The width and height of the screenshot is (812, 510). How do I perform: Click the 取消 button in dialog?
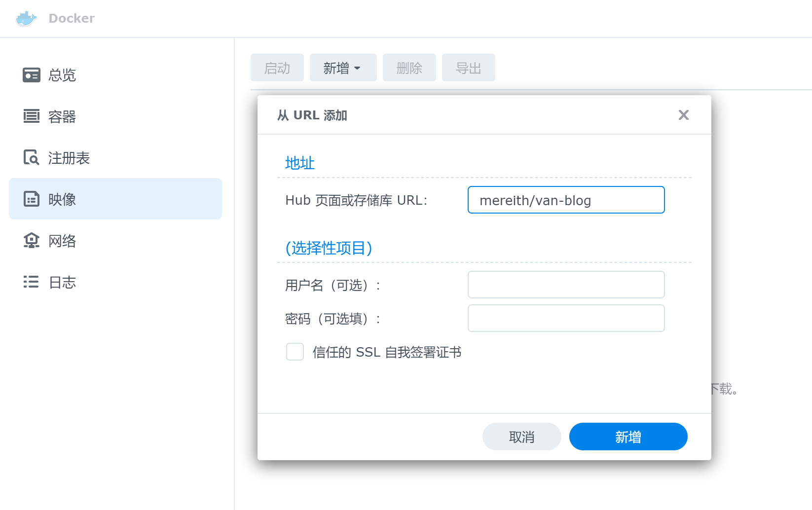(522, 437)
